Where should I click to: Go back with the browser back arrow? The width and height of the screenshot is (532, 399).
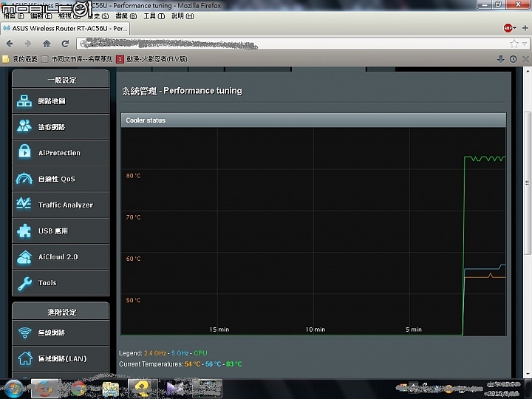(10, 44)
